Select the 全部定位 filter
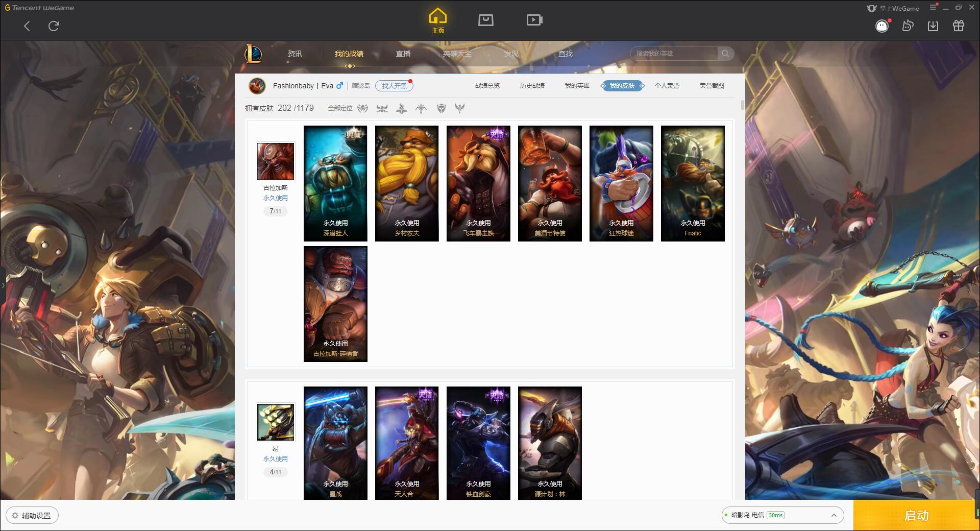The height and width of the screenshot is (531, 980). [340, 108]
